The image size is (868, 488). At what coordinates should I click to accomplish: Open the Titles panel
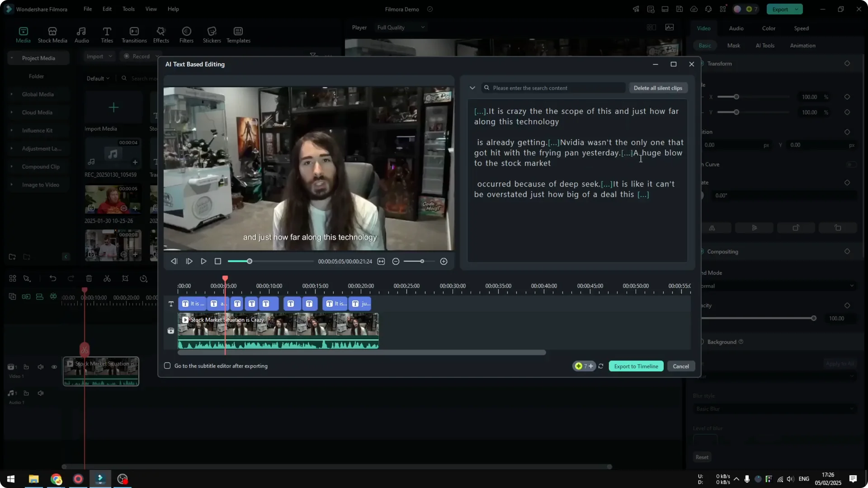point(107,34)
